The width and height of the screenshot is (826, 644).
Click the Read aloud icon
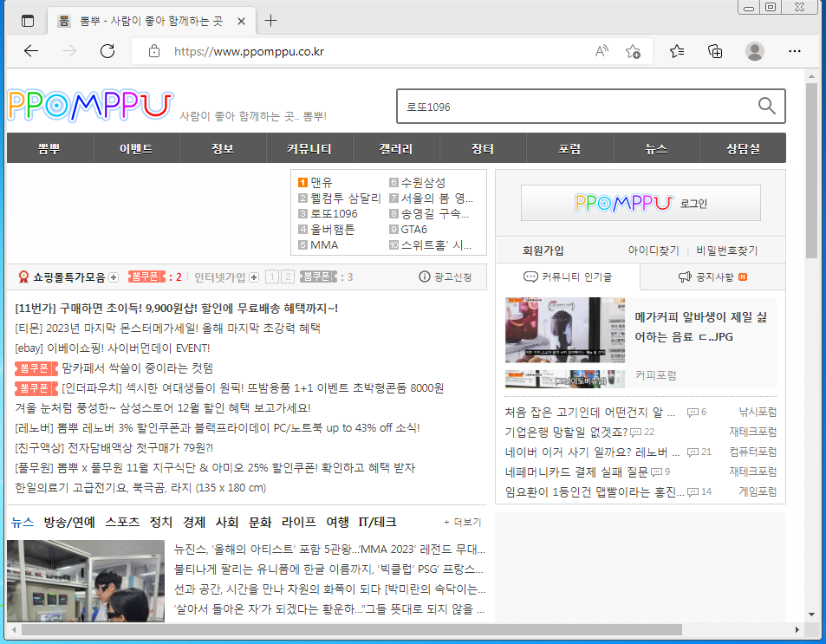[x=602, y=51]
